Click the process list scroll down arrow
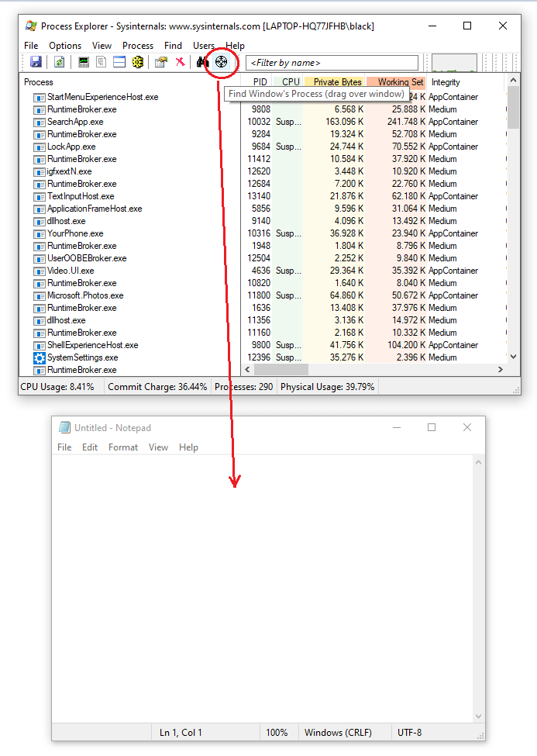The width and height of the screenshot is (537, 756). (514, 357)
